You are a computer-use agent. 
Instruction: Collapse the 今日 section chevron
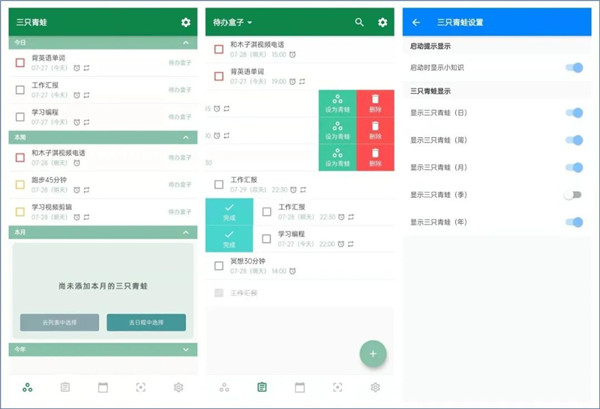pyautogui.click(x=186, y=43)
